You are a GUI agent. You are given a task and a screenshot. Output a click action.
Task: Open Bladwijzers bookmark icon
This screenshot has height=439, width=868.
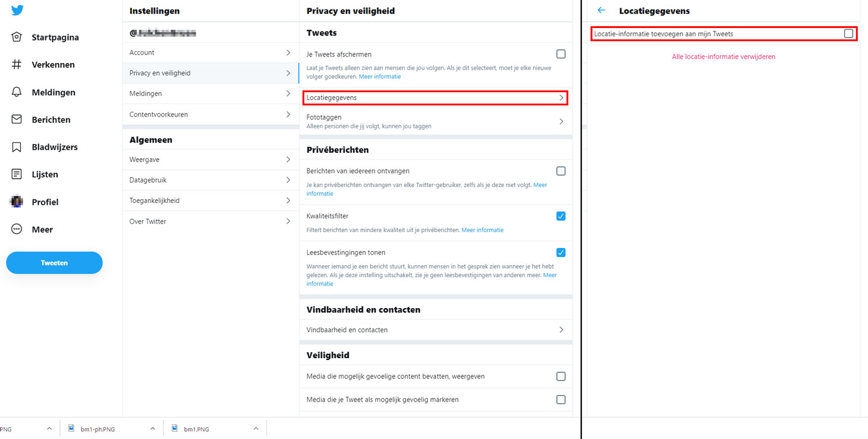(x=17, y=147)
